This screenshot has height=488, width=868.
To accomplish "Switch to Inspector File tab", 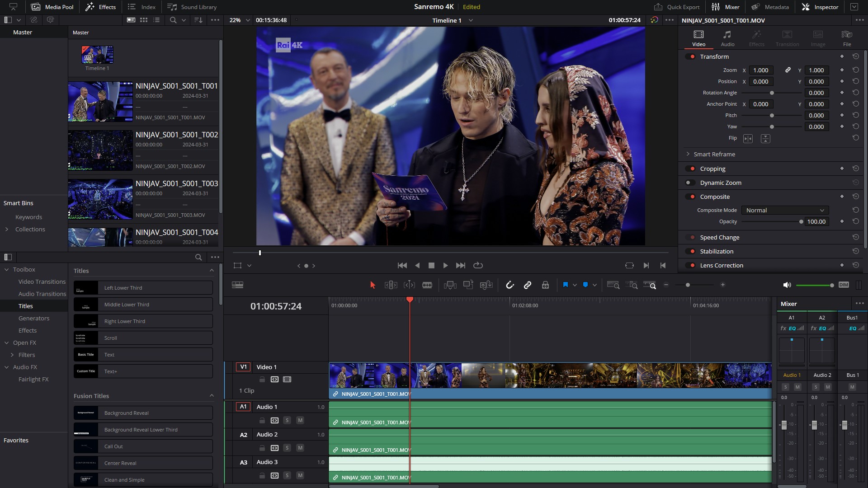I will pyautogui.click(x=847, y=38).
